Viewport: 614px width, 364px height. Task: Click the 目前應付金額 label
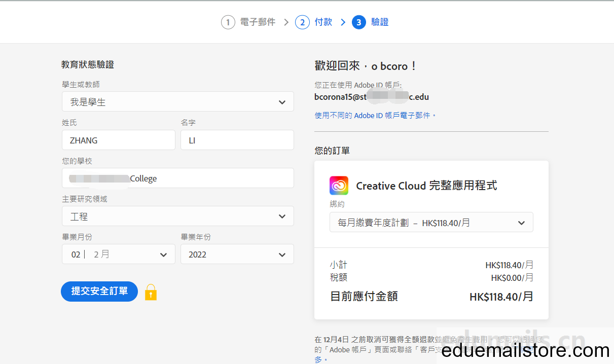(x=364, y=297)
